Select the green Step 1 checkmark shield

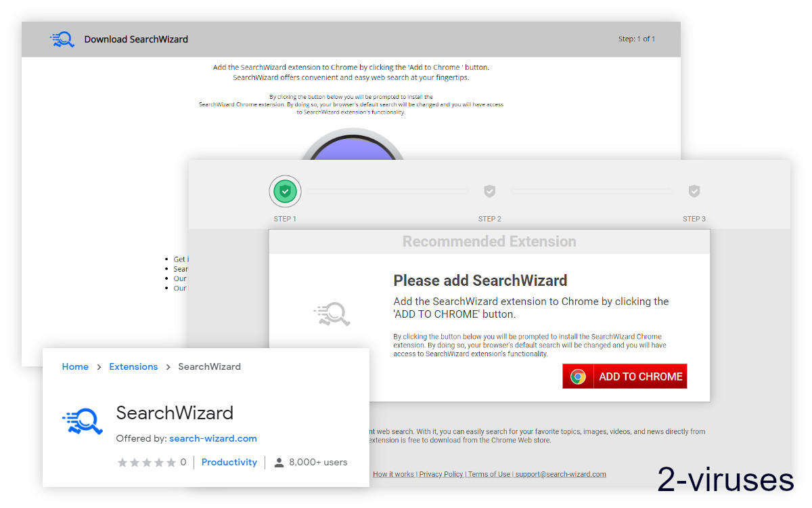(285, 191)
